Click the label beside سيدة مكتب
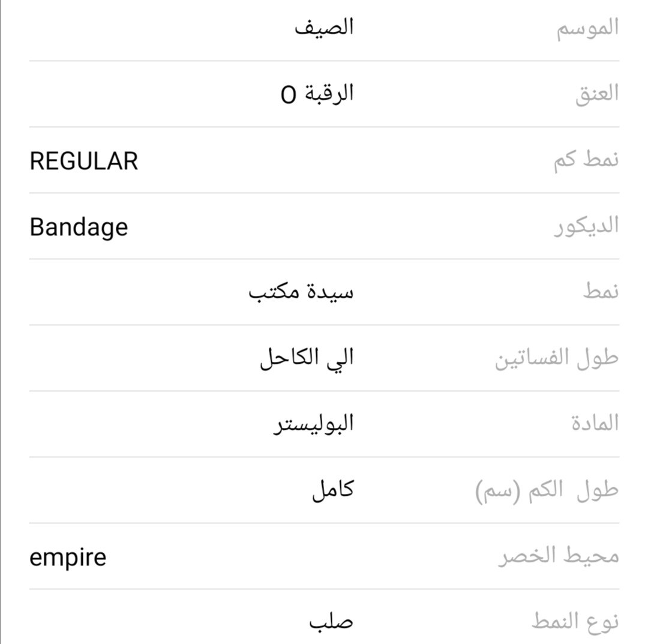The width and height of the screenshot is (648, 644). (x=601, y=293)
